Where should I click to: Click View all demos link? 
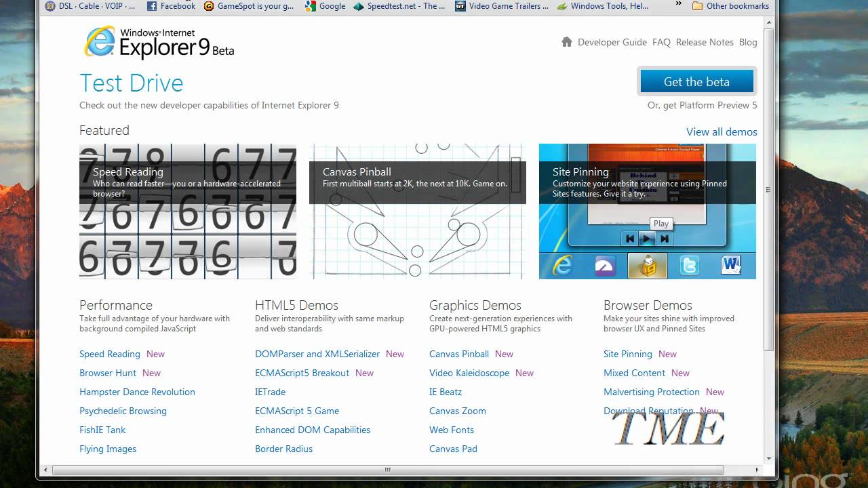coord(722,131)
